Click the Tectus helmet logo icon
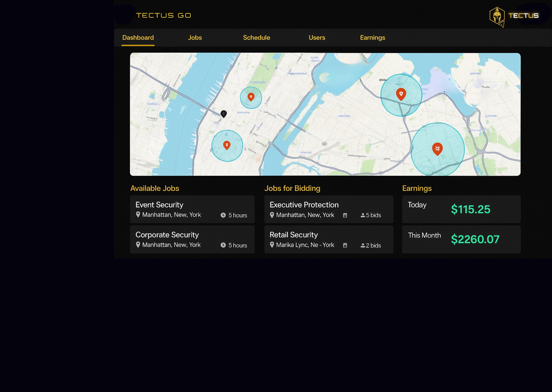 (497, 16)
